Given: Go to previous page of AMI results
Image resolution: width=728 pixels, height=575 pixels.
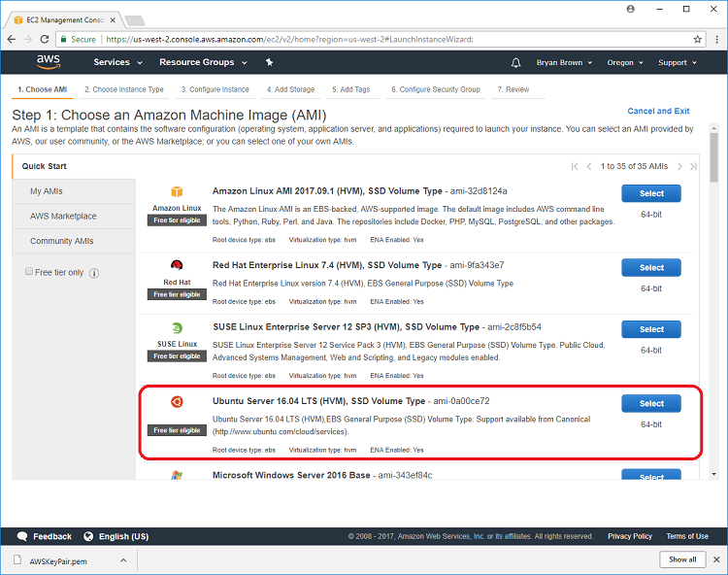Looking at the screenshot, I should 589,166.
